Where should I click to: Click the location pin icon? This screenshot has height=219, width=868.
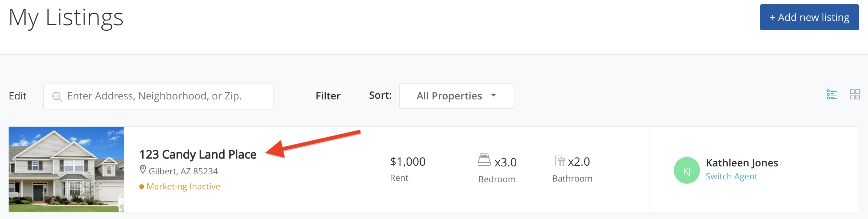tap(143, 170)
